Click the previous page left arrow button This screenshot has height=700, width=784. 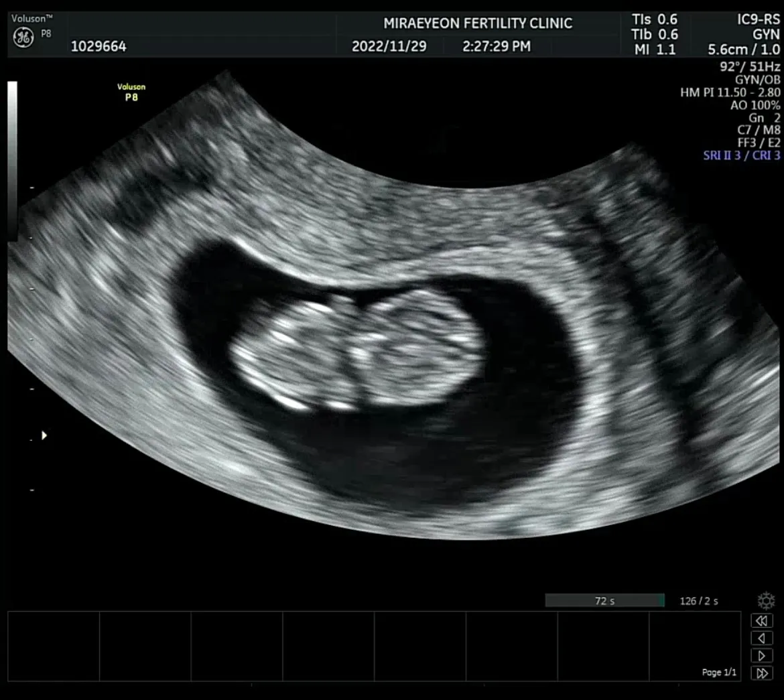click(x=761, y=638)
